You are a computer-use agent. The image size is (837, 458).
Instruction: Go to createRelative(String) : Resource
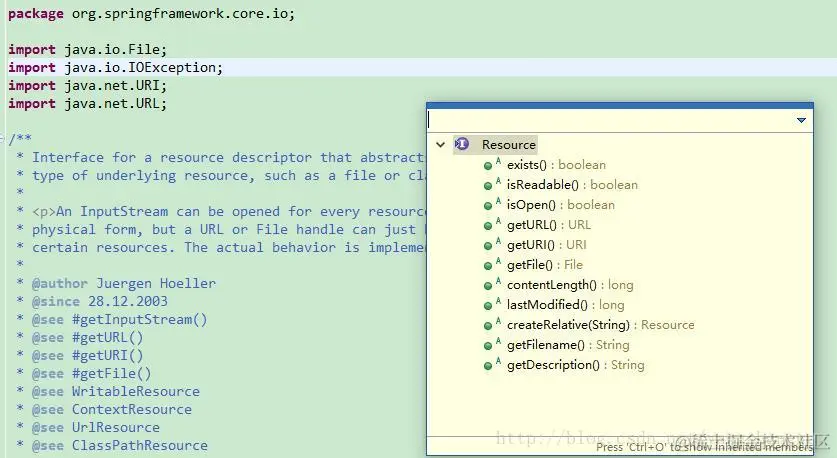pos(601,325)
